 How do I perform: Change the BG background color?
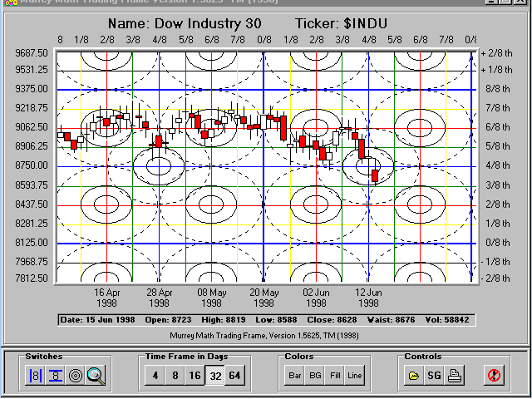[x=314, y=376]
